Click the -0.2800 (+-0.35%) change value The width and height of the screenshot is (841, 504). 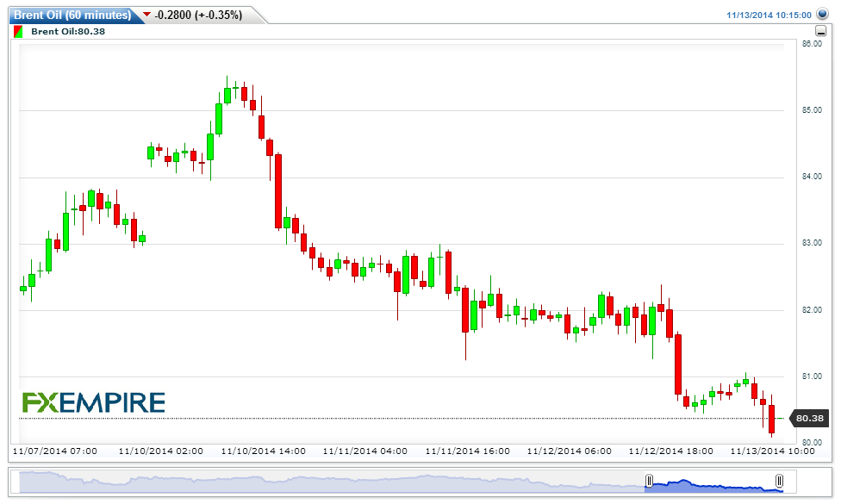click(198, 15)
